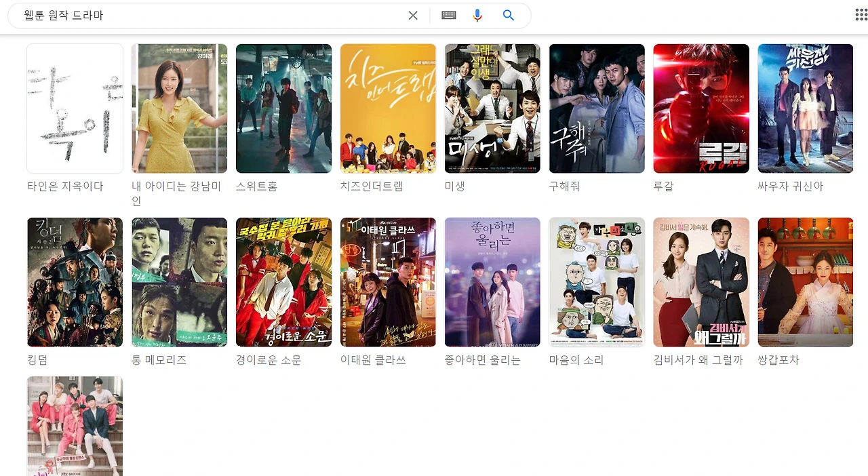Click the 치즈인더트랩 caption link
The image size is (868, 476).
click(x=372, y=186)
